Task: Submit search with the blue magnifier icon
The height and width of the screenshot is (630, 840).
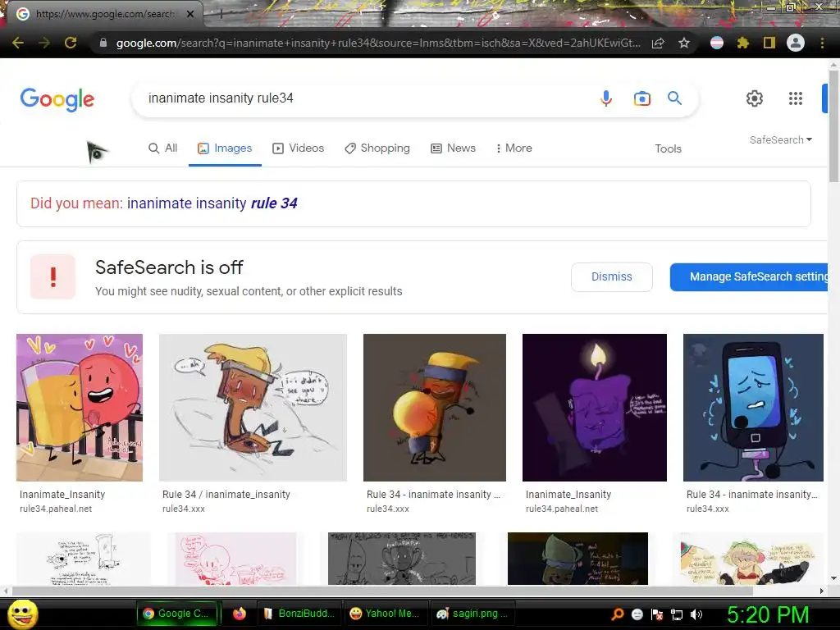Action: (674, 98)
